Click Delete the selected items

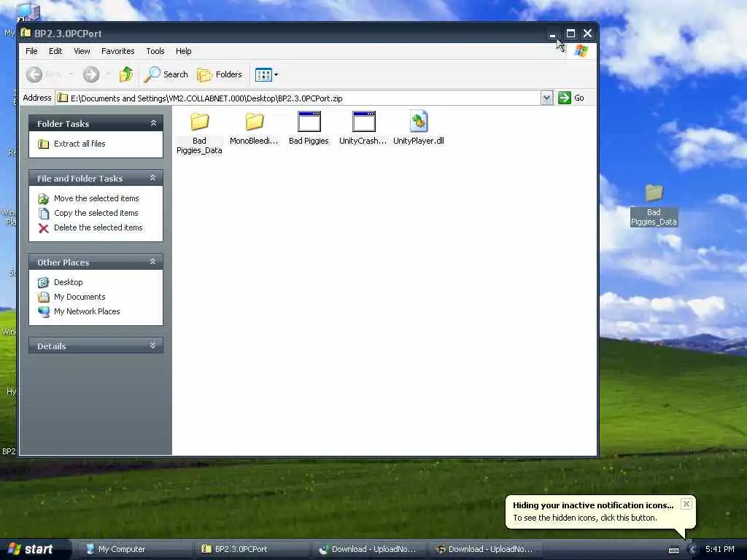pos(90,227)
